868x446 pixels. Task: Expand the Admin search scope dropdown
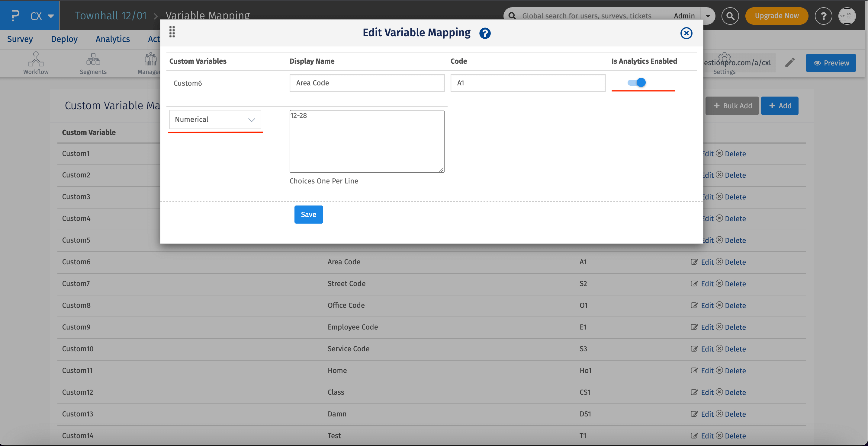pyautogui.click(x=708, y=15)
